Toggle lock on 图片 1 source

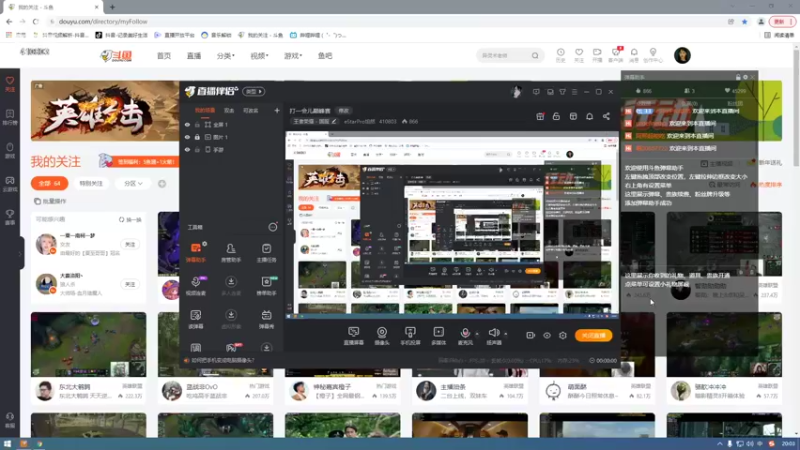click(197, 137)
